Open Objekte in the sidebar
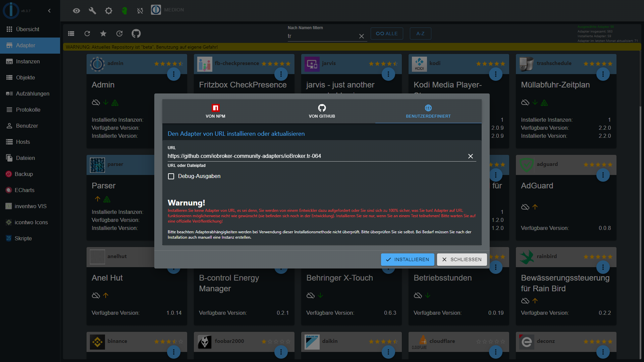 coord(30,78)
